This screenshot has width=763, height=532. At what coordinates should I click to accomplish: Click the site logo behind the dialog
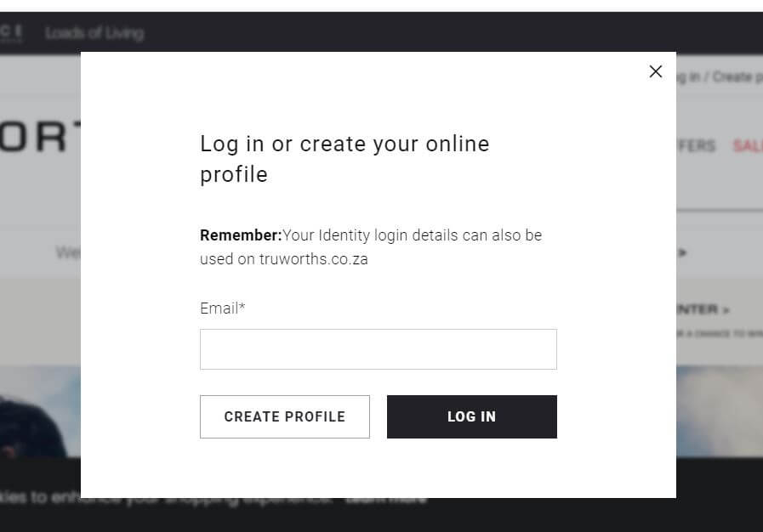pyautogui.click(x=38, y=140)
